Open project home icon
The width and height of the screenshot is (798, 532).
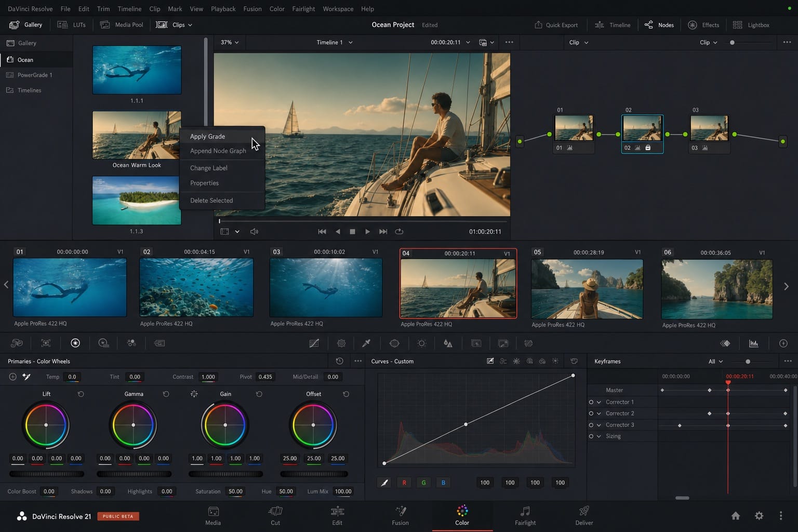tap(736, 516)
